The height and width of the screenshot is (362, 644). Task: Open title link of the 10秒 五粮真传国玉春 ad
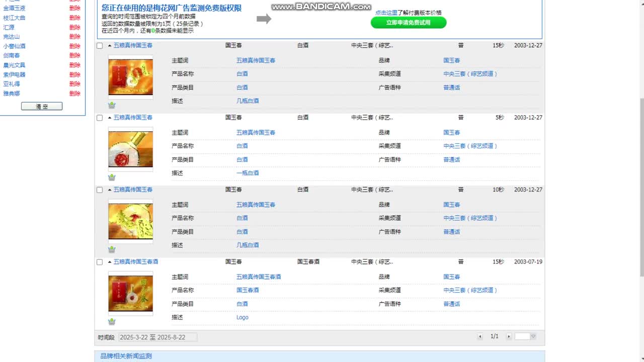pyautogui.click(x=133, y=190)
